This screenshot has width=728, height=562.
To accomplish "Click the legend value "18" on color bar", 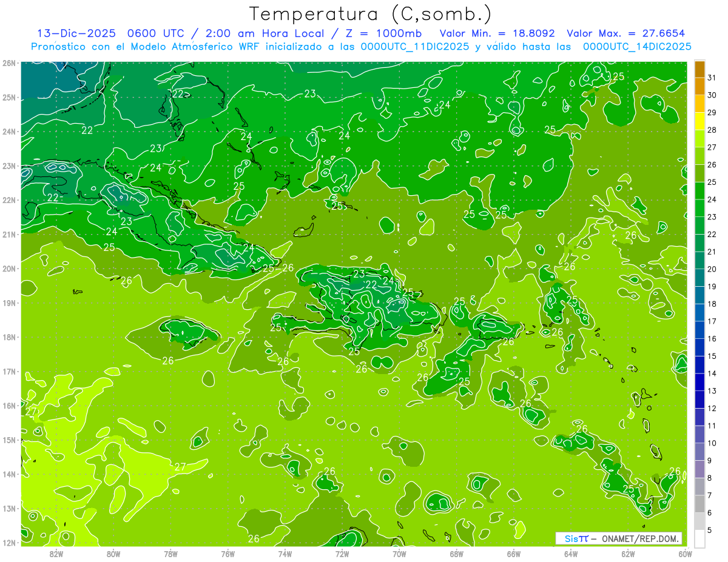I will (712, 304).
